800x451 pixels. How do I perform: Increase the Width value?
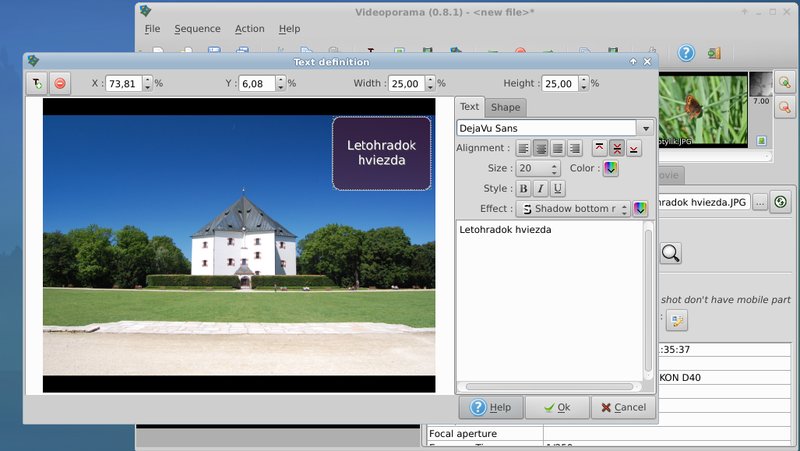pyautogui.click(x=431, y=80)
